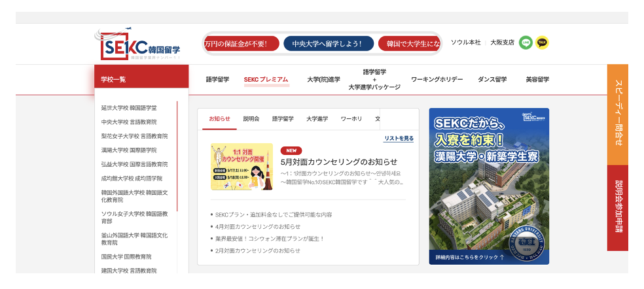Click the 万円の保証金が不要！ banner pill
This screenshot has height=289, width=644.
coord(241,44)
